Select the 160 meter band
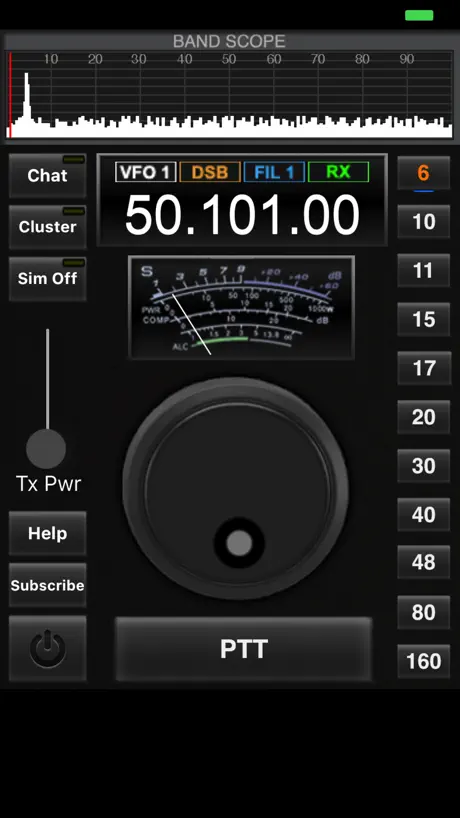Viewport: 460px width, 818px height. (x=423, y=661)
